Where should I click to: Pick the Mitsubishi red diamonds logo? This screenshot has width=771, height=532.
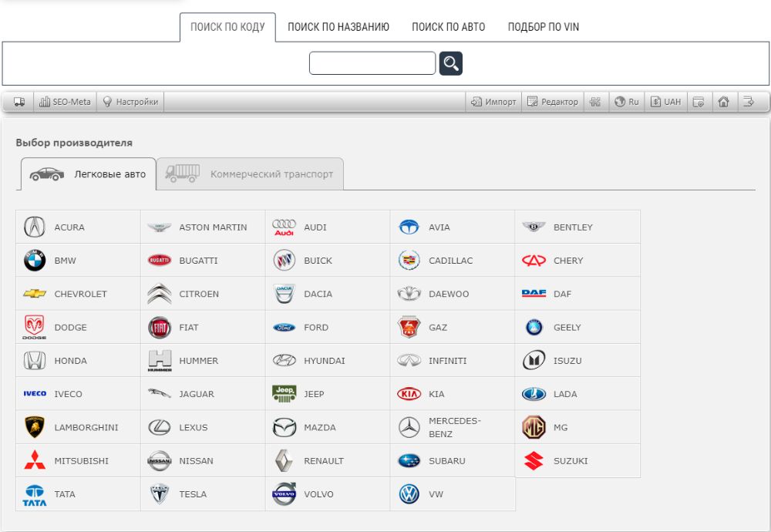[x=35, y=460]
